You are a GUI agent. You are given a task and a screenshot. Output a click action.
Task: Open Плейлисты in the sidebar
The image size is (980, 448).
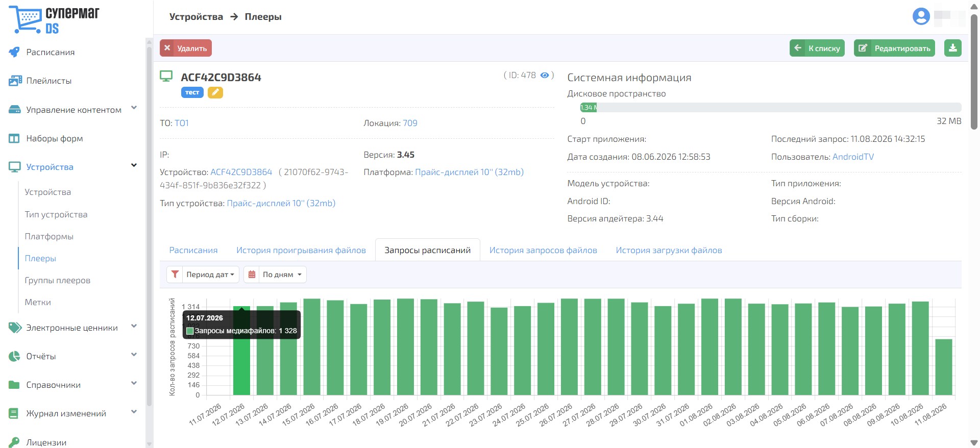pos(48,81)
